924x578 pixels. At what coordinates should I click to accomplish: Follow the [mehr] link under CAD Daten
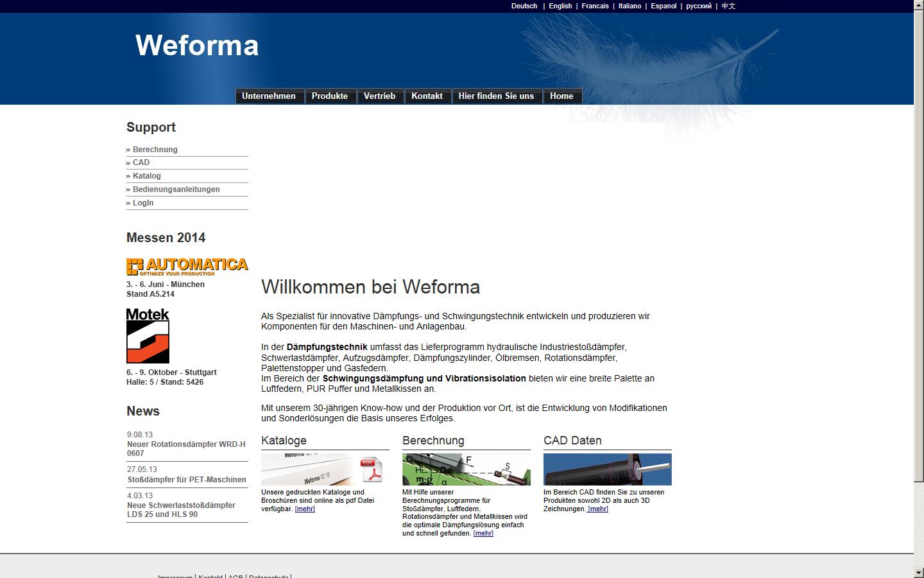point(598,509)
